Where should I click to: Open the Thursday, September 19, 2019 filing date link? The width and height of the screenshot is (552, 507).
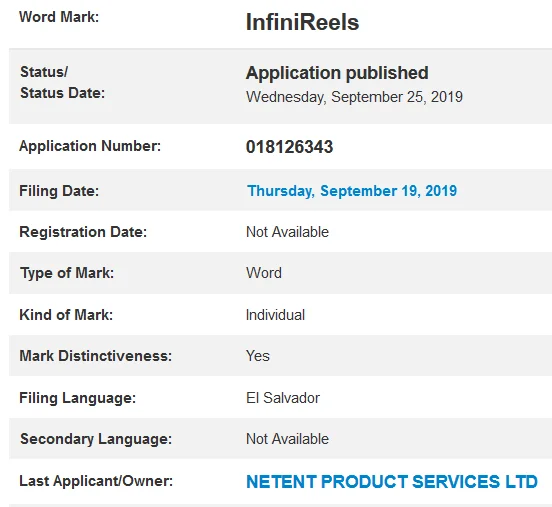point(352,191)
